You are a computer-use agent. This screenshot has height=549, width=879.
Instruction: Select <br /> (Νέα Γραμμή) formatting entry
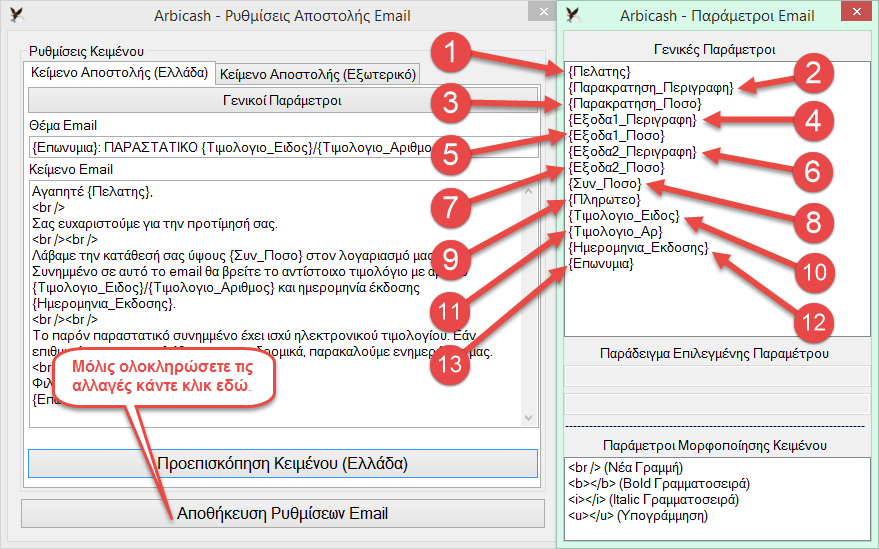(x=625, y=468)
